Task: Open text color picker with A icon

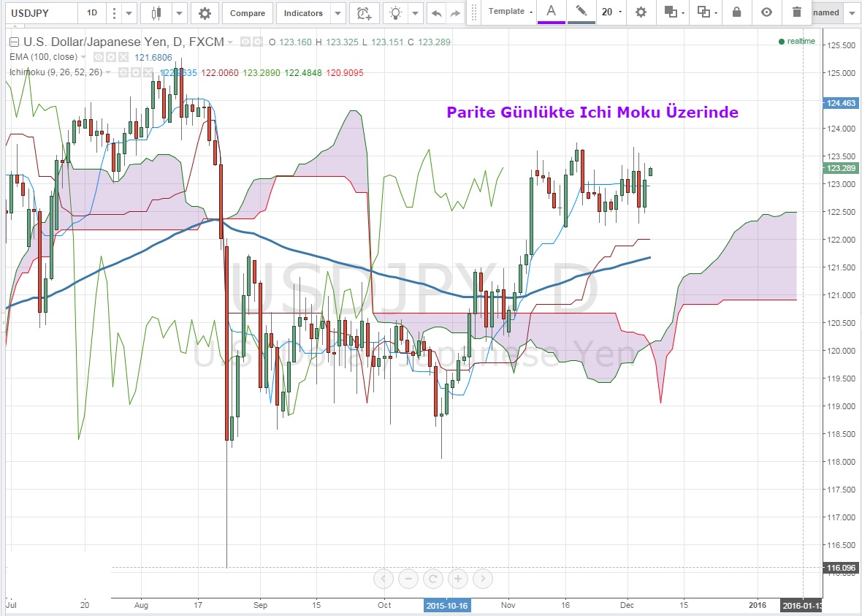Action: click(x=551, y=12)
